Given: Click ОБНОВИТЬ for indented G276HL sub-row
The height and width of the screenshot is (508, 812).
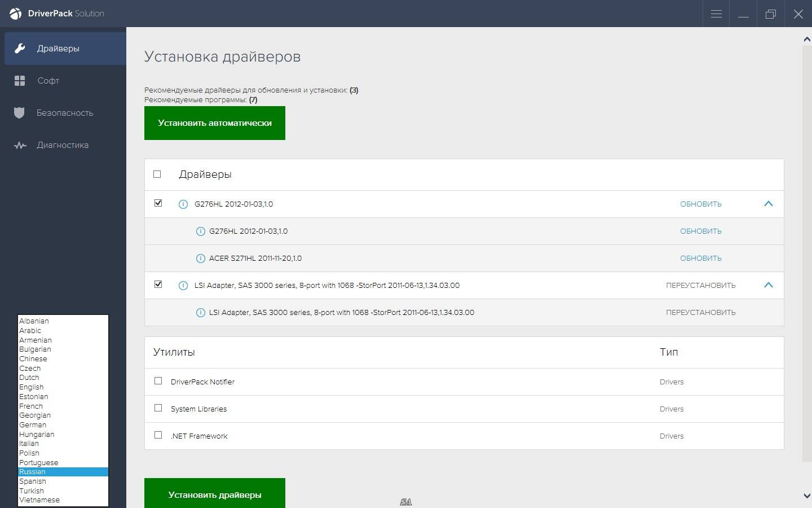Looking at the screenshot, I should coord(701,231).
